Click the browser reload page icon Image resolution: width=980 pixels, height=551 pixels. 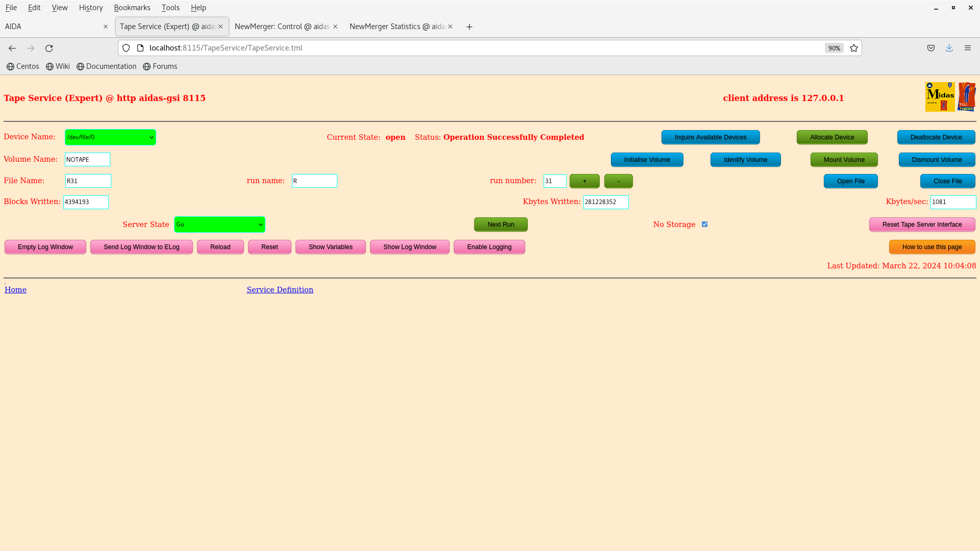pos(49,48)
